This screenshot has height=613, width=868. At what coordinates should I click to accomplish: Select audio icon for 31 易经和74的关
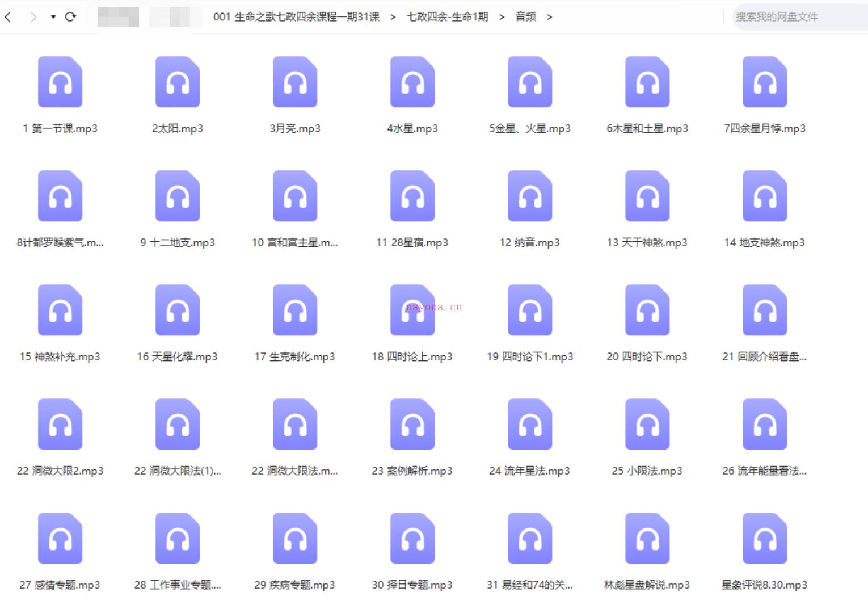(x=530, y=538)
